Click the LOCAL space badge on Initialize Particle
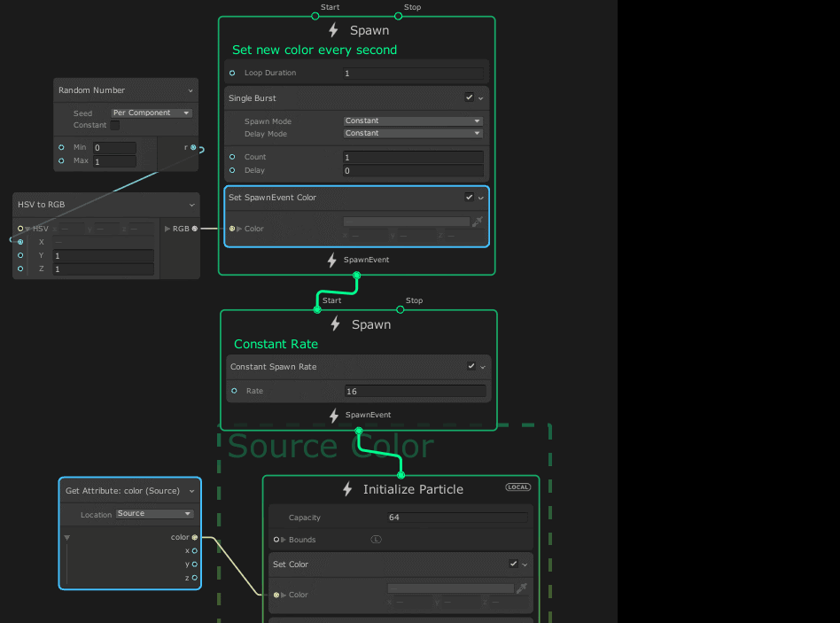840x623 pixels. tap(518, 487)
